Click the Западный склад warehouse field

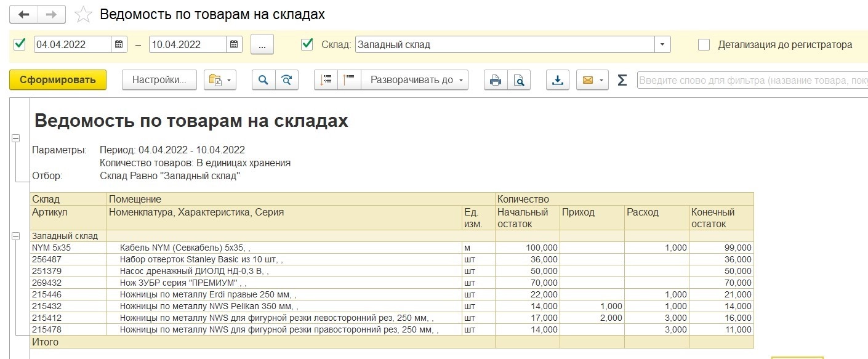tap(505, 44)
